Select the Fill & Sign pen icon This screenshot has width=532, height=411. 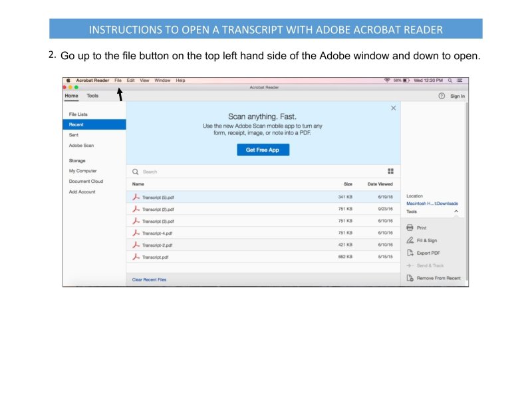410,240
